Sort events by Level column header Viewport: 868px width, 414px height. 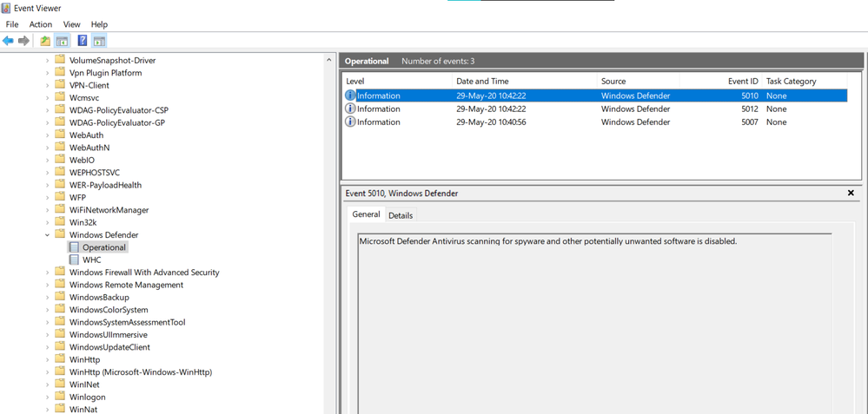click(397, 82)
